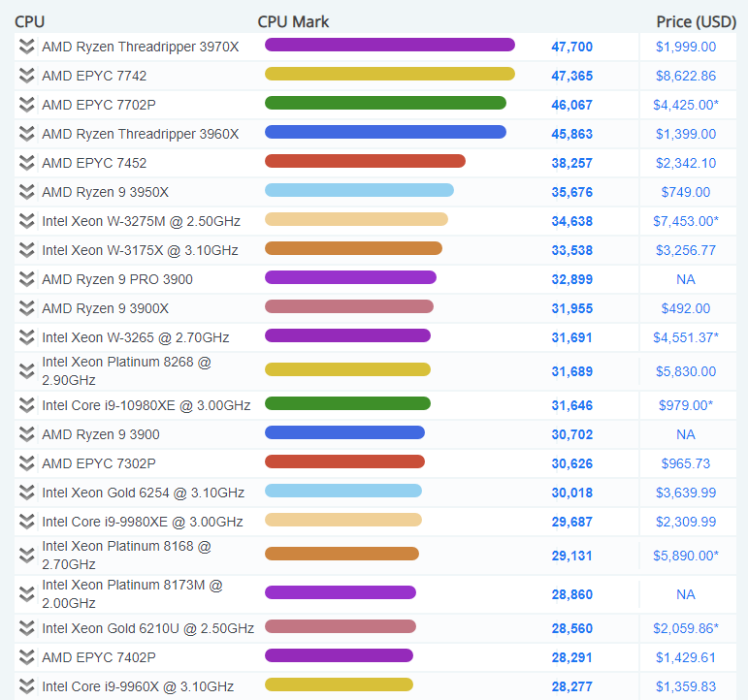Expand the Intel Core i9-9960X chevron
Image resolution: width=748 pixels, height=700 pixels.
click(x=27, y=686)
